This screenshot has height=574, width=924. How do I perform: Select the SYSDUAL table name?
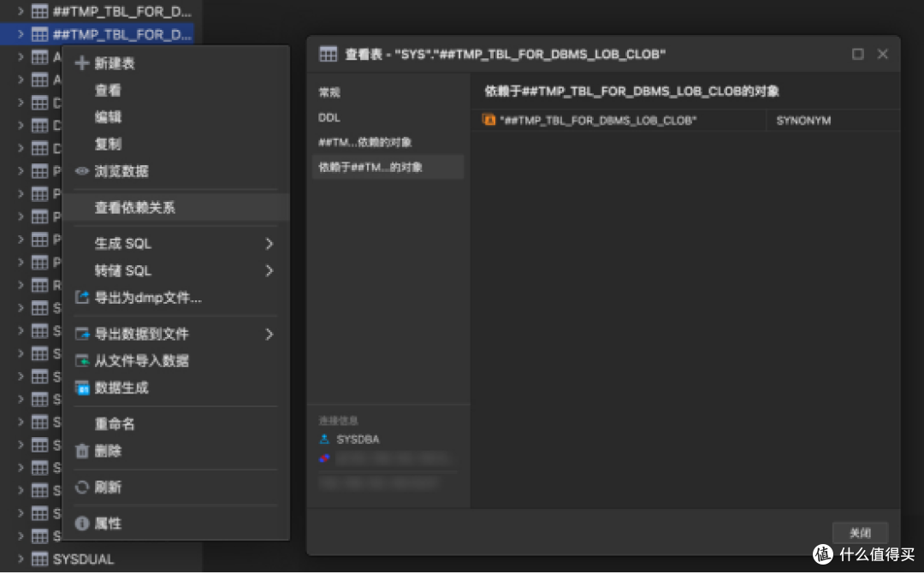(x=83, y=559)
